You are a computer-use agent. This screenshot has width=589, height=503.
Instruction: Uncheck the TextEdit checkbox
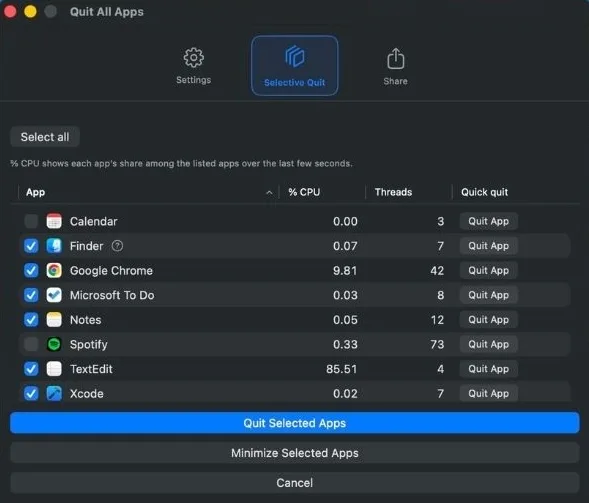(31, 369)
